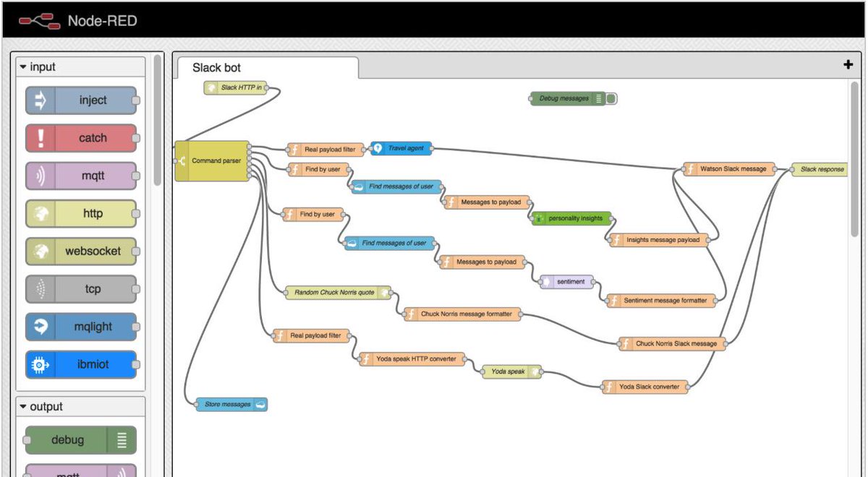
Task: Add a new flow tab with plus
Action: coord(848,65)
